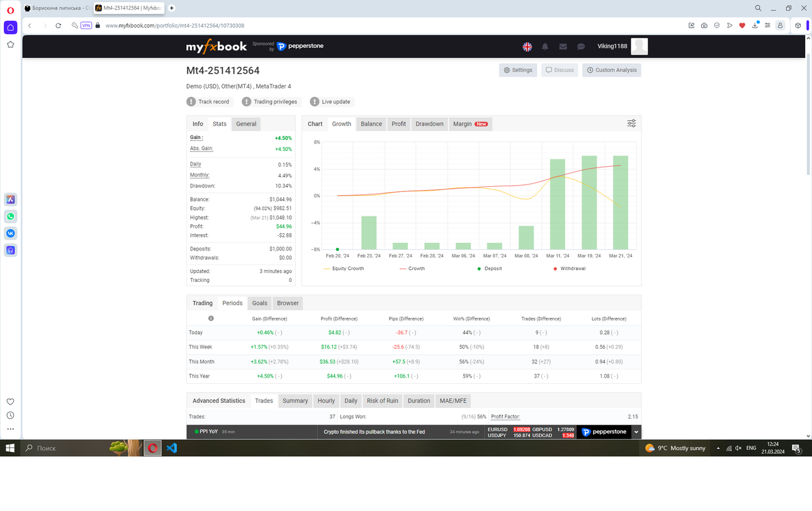
Task: Open sidebar three-dots more options
Action: coord(10,429)
